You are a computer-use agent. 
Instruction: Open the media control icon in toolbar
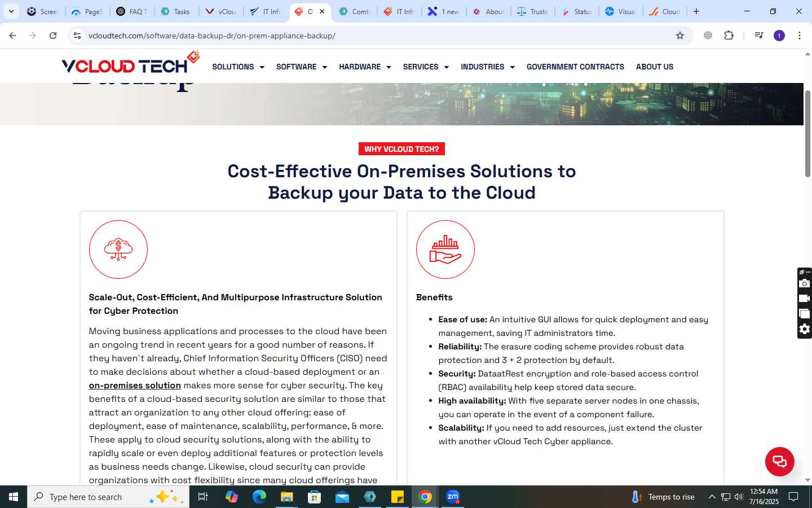click(759, 36)
